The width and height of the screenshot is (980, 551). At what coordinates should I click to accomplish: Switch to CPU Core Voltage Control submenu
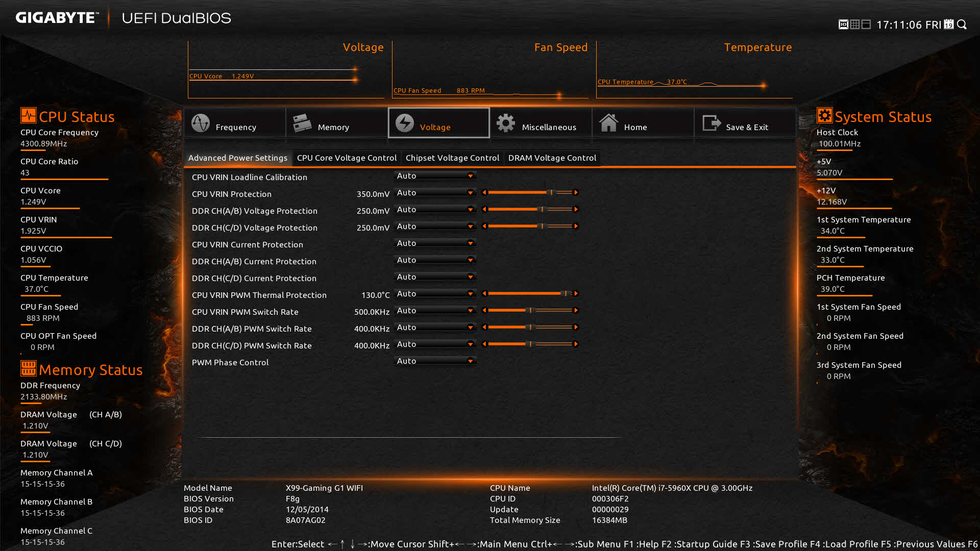click(x=347, y=158)
